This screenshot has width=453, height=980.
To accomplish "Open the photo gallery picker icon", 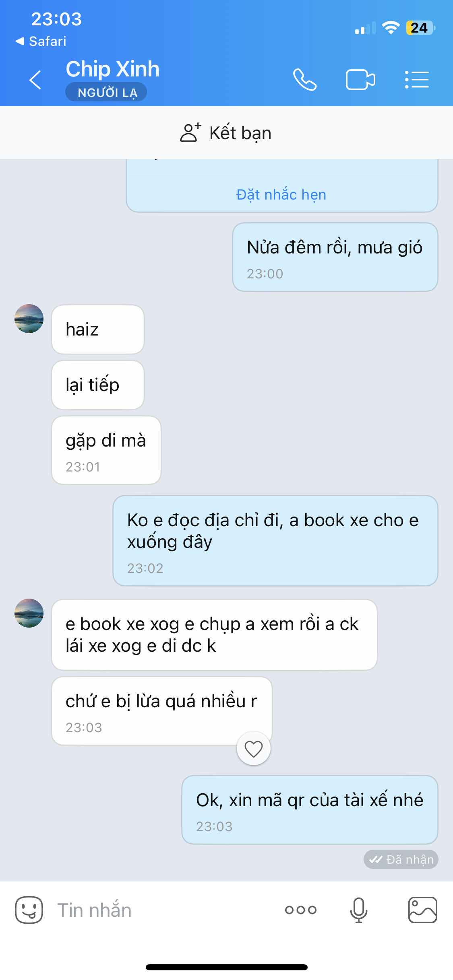I will (x=422, y=910).
